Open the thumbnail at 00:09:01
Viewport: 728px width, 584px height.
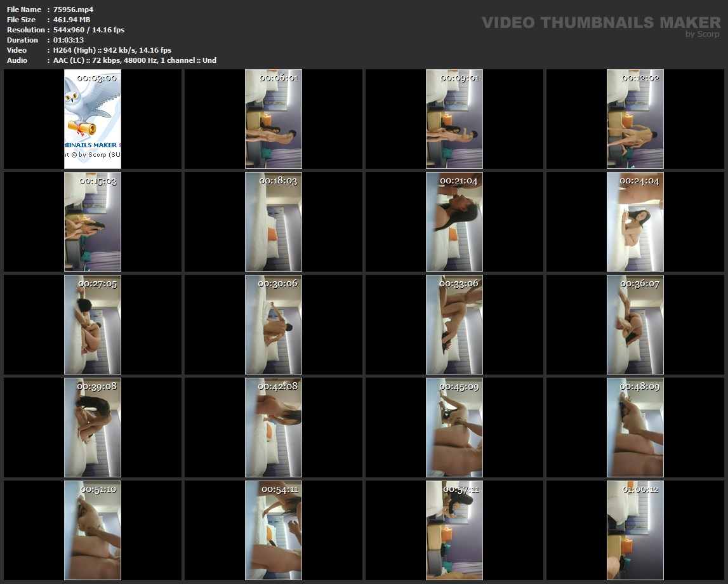click(454, 119)
